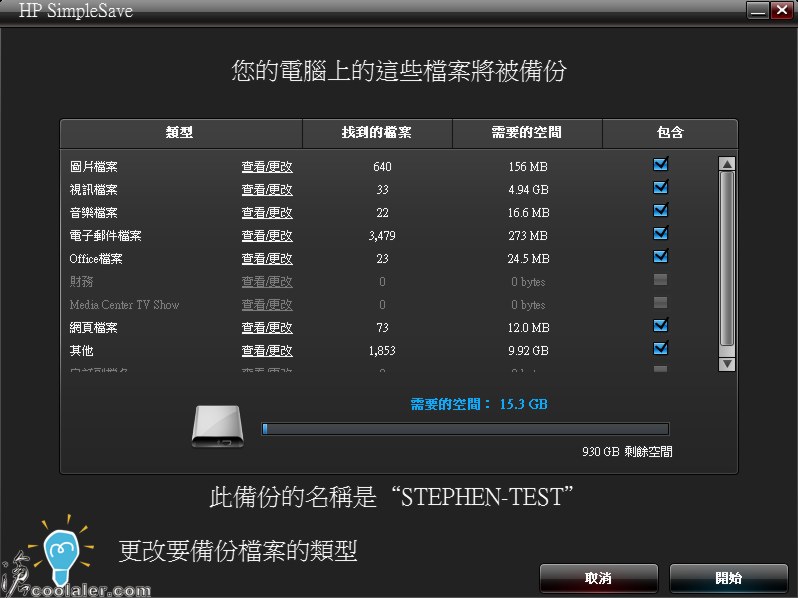Open 查看/更改 link for 電子郵件檔案
The width and height of the screenshot is (798, 598).
[267, 236]
